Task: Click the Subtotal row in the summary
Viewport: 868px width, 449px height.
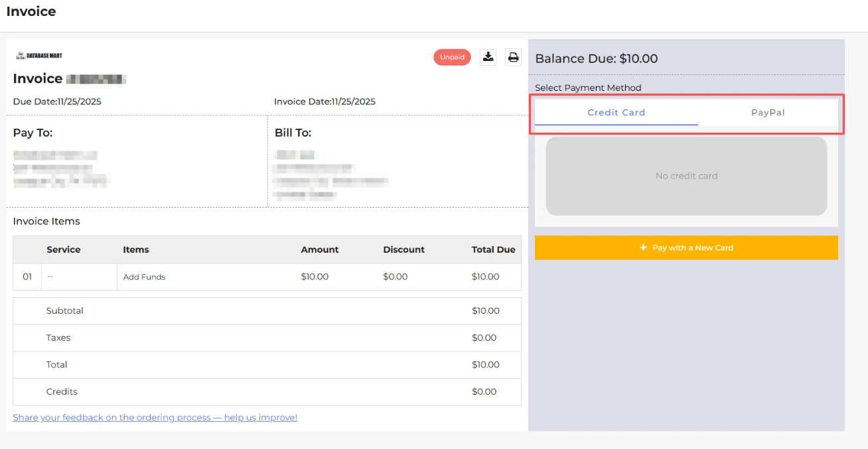Action: tap(65, 310)
